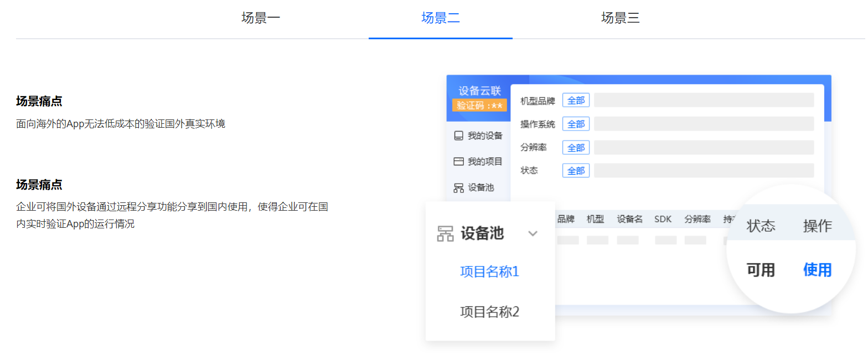Click the paragraph starting 企业可将国外设备
Viewport: 868px width, 355px height.
point(172,216)
